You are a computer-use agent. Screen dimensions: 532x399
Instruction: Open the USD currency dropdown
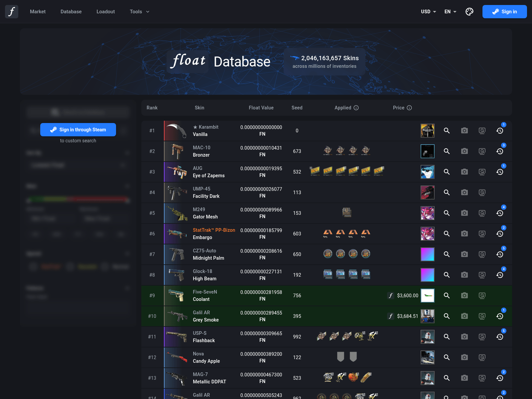pos(429,12)
